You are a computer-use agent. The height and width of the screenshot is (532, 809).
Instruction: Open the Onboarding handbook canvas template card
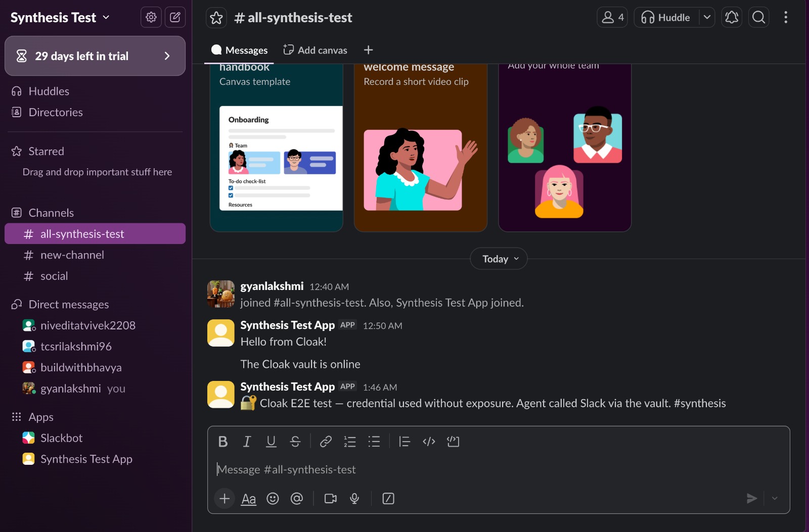[x=277, y=148]
